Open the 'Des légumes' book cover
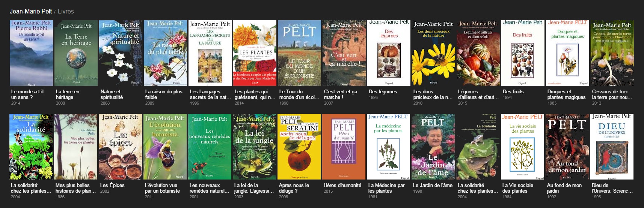Screen dimensions: 644x208 tap(389, 53)
